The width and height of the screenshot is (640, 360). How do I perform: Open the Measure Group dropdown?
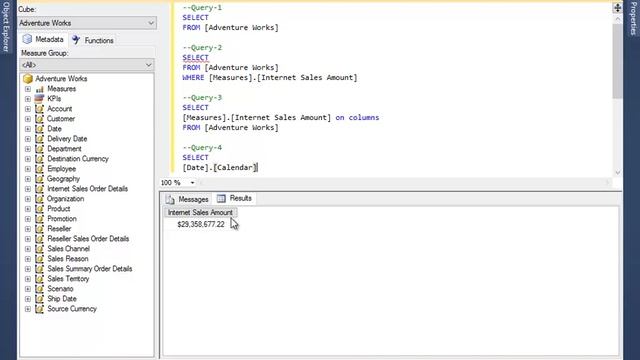click(x=87, y=64)
